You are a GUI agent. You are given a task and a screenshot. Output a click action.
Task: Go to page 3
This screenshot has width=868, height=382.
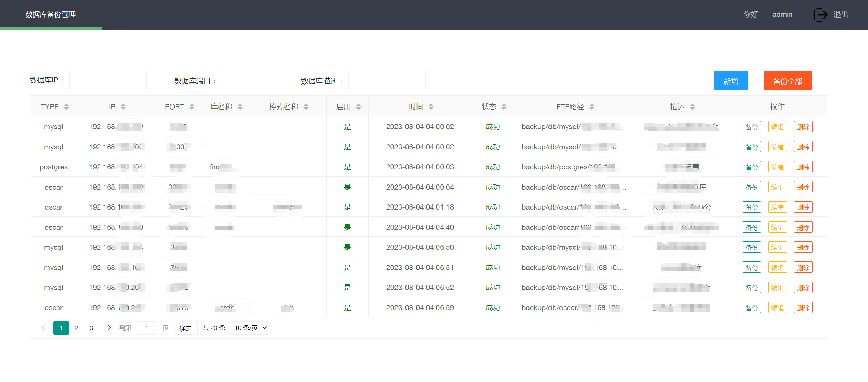click(91, 328)
